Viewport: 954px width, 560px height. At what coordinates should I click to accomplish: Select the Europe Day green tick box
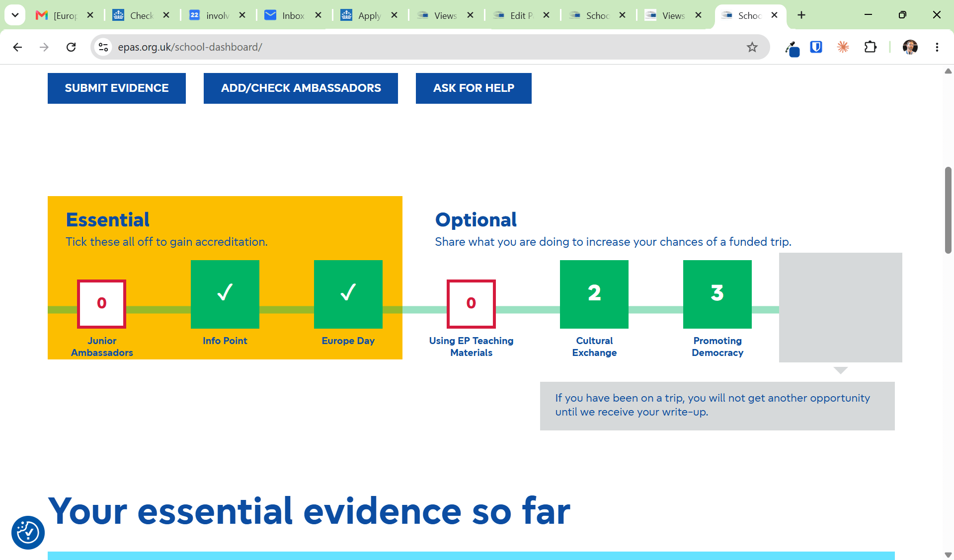click(348, 294)
